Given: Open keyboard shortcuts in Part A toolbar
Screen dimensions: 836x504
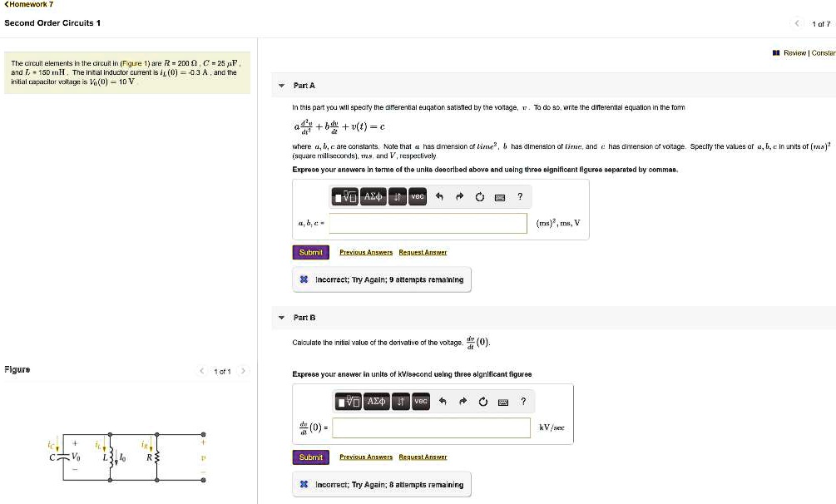Looking at the screenshot, I should click(x=499, y=197).
